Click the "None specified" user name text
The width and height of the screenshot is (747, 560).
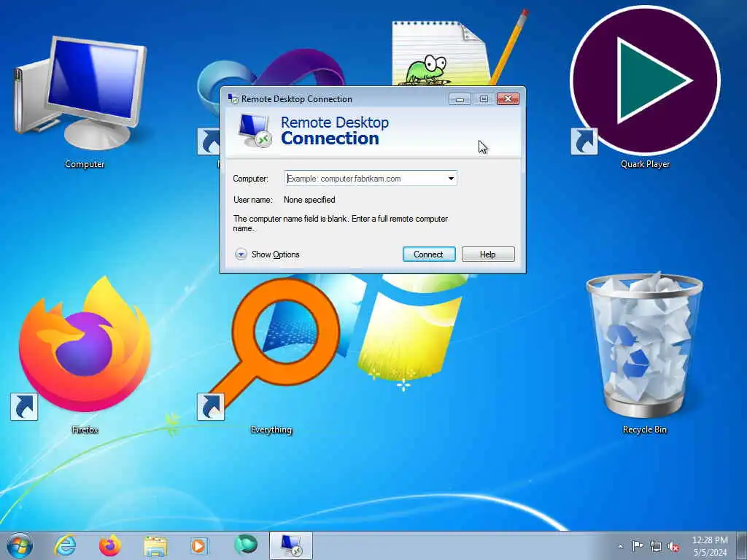(309, 200)
